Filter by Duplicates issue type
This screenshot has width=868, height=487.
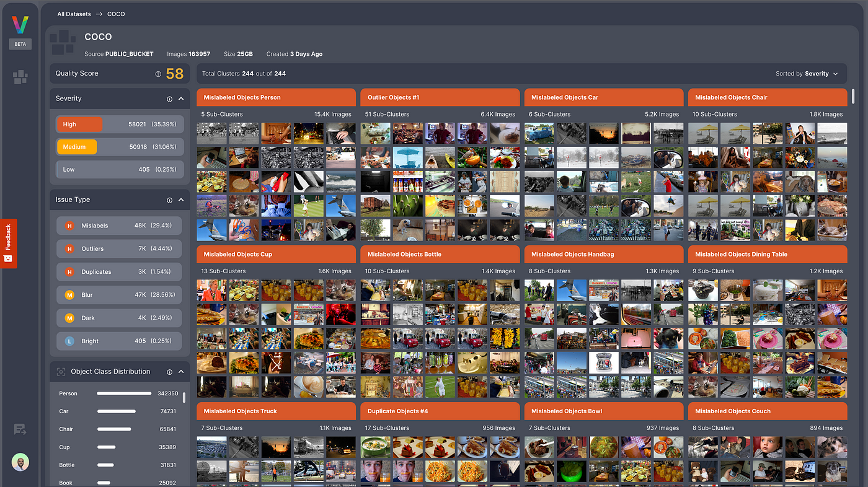point(119,271)
